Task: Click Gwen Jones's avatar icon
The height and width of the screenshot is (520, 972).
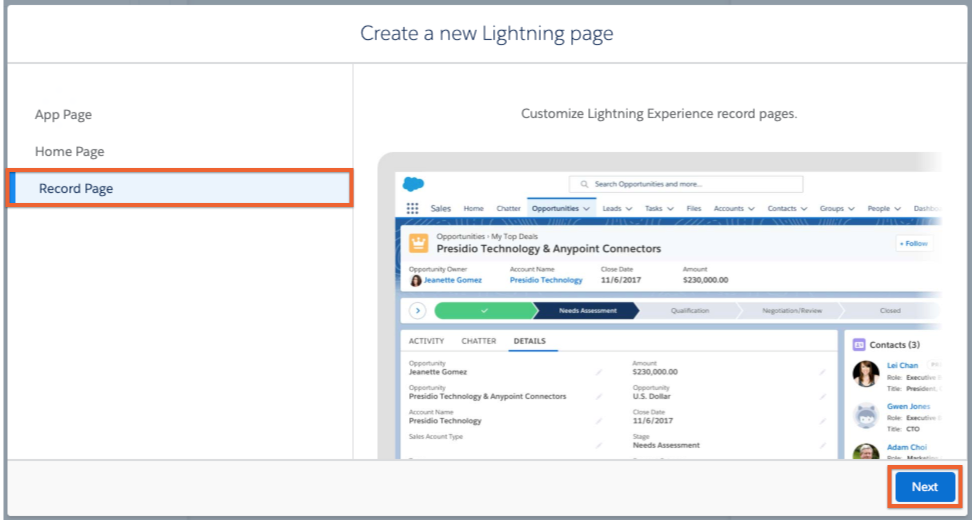Action: click(x=865, y=415)
